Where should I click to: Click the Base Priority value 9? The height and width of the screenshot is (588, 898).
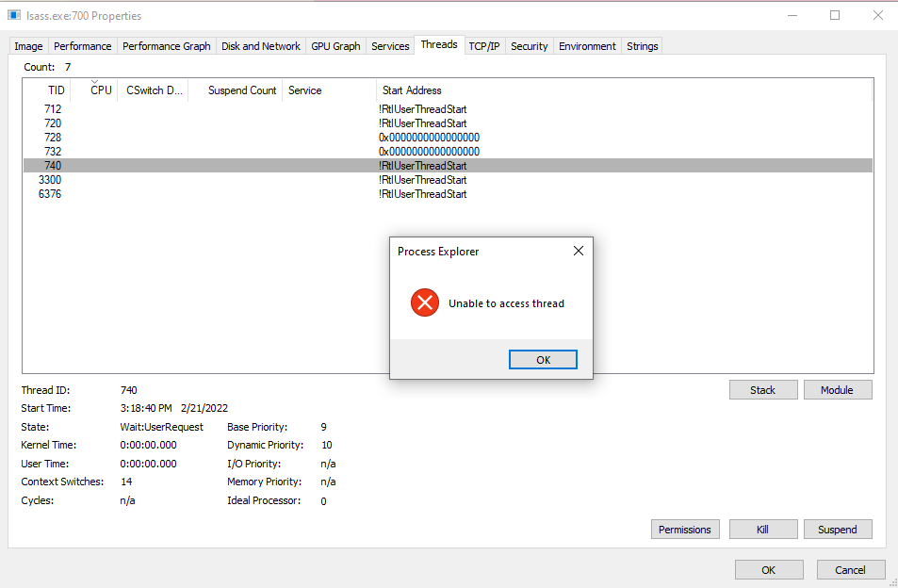pos(323,427)
